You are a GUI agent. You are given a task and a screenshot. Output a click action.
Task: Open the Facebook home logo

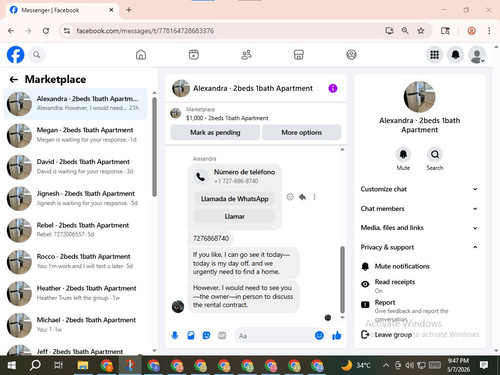(x=15, y=55)
